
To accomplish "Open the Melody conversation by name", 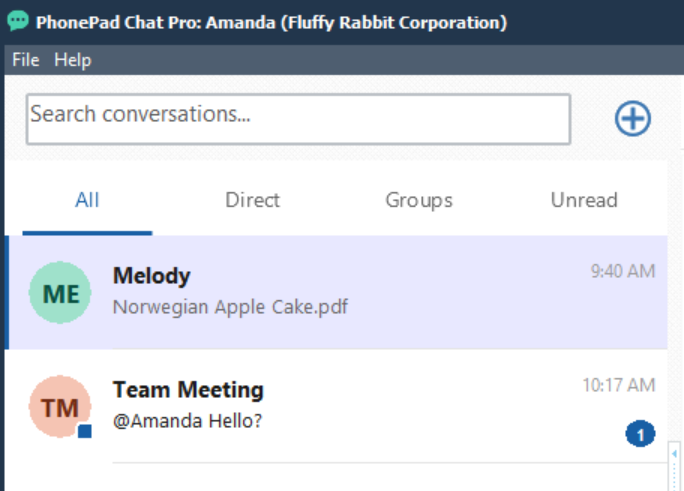I will click(x=151, y=276).
